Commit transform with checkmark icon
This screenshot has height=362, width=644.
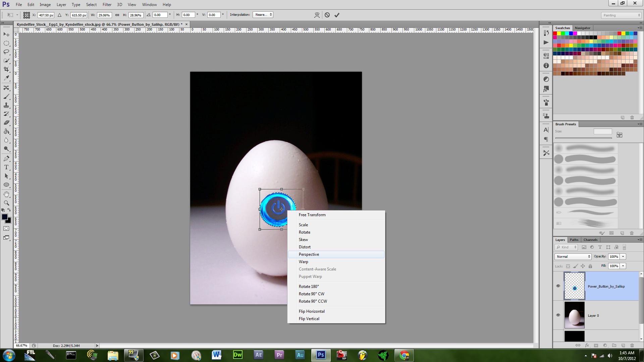coord(337,15)
